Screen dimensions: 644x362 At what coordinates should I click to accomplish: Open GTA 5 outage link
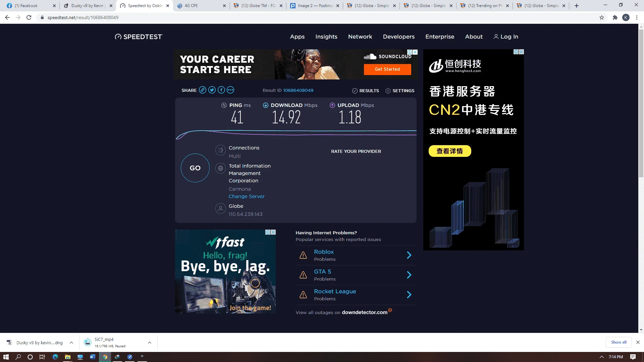[x=322, y=271]
